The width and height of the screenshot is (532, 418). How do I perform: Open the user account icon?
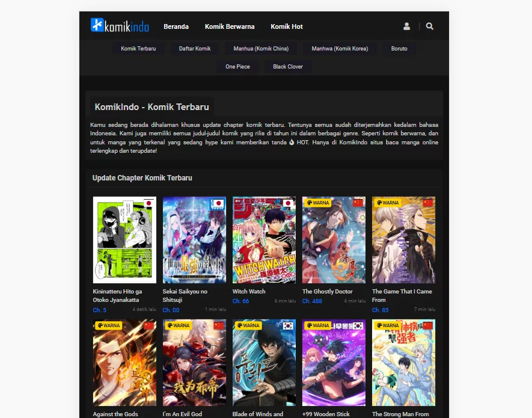pos(406,26)
